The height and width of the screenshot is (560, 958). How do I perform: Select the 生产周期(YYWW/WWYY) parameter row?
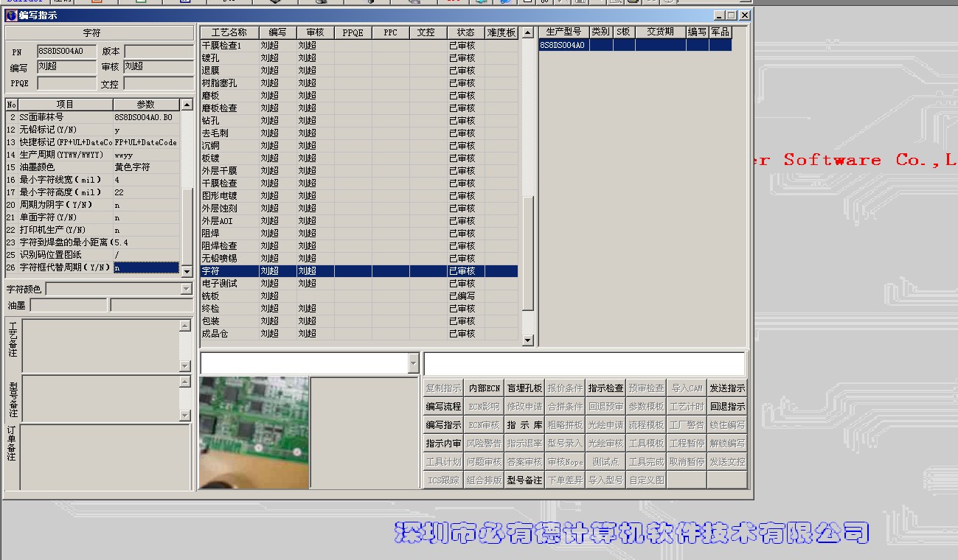tap(92, 155)
